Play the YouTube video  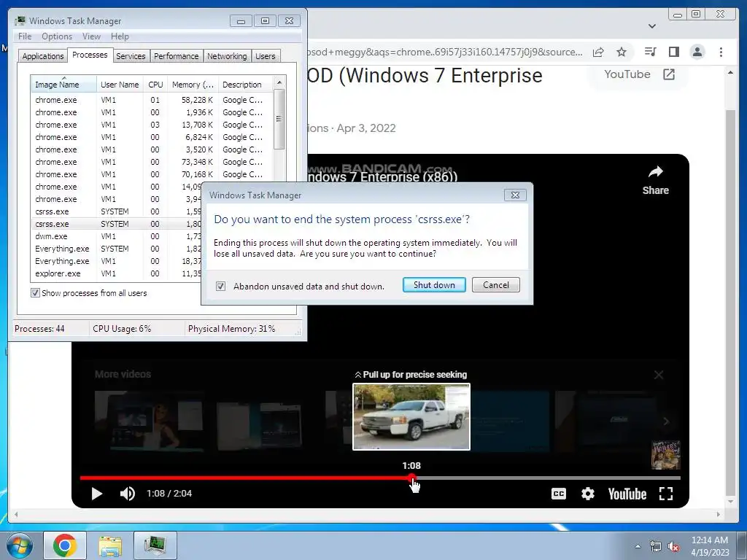click(x=97, y=494)
